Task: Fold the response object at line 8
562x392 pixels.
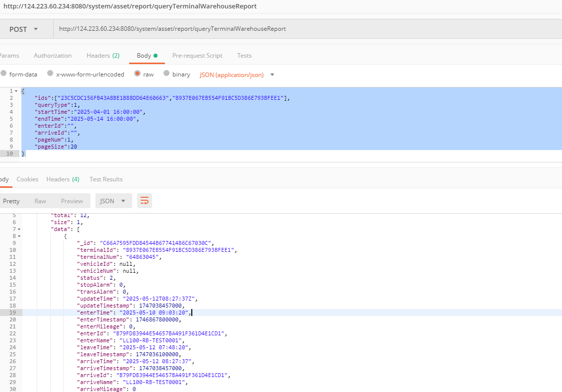Action: pyautogui.click(x=19, y=236)
